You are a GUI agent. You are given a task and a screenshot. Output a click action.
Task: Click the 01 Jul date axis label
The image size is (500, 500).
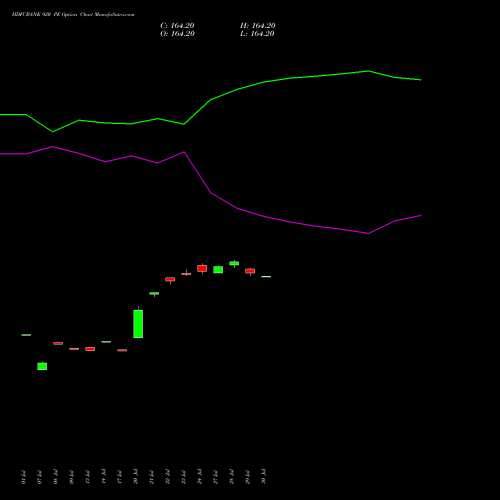coord(23,477)
